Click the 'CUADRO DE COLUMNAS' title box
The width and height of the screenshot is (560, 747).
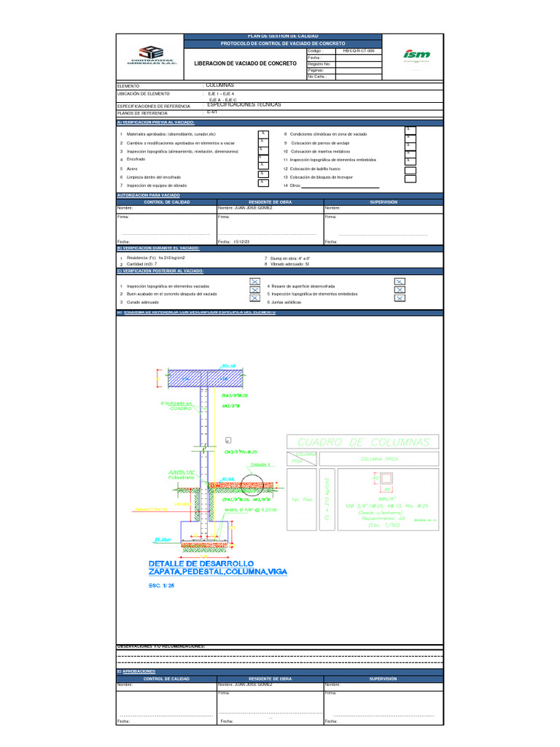point(363,442)
